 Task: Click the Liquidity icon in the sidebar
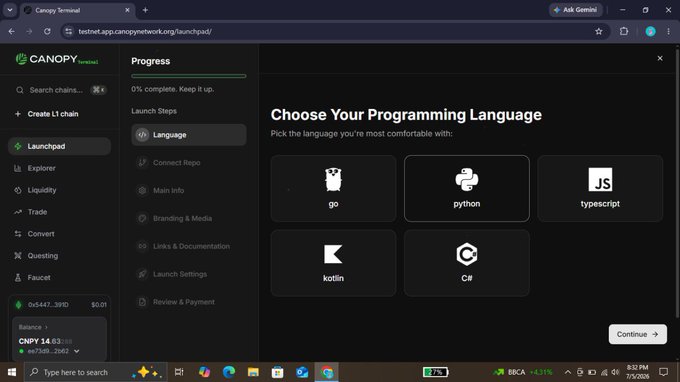(18, 190)
